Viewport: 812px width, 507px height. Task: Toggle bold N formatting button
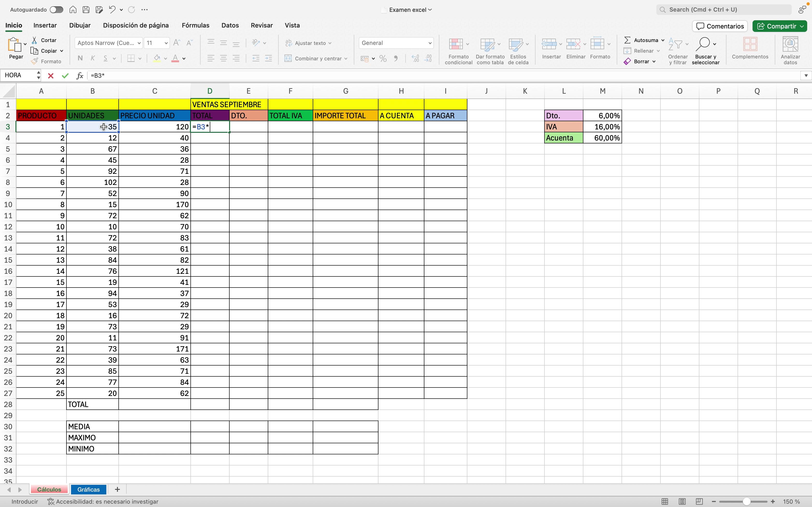[x=80, y=58]
